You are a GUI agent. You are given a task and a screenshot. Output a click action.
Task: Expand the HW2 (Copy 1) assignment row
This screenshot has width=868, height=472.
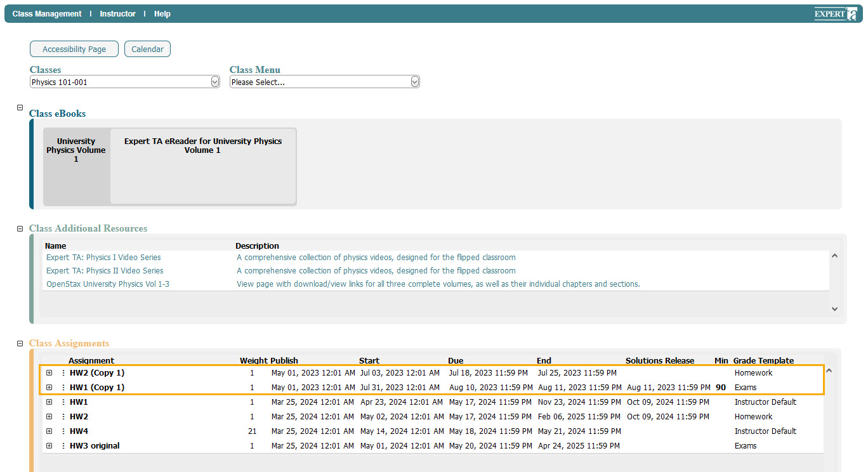coord(49,373)
